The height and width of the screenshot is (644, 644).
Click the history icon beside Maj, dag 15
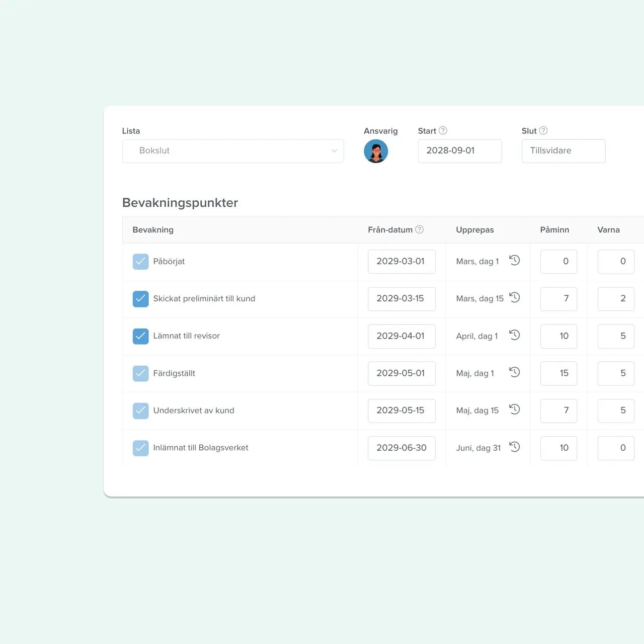[514, 410]
